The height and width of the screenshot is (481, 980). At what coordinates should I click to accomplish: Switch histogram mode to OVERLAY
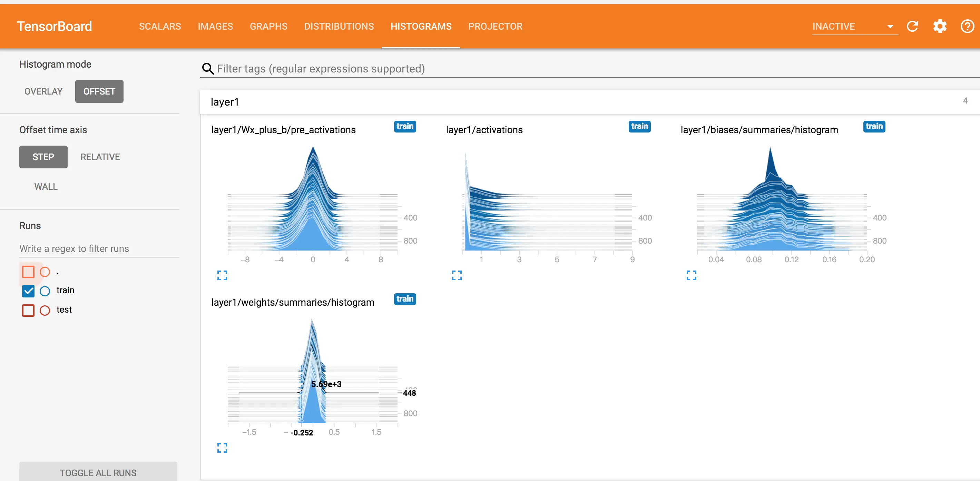43,91
